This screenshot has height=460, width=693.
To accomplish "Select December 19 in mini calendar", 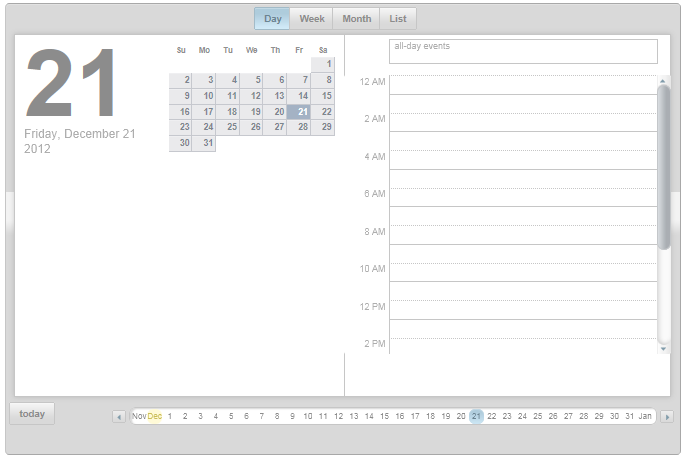I will 251,112.
